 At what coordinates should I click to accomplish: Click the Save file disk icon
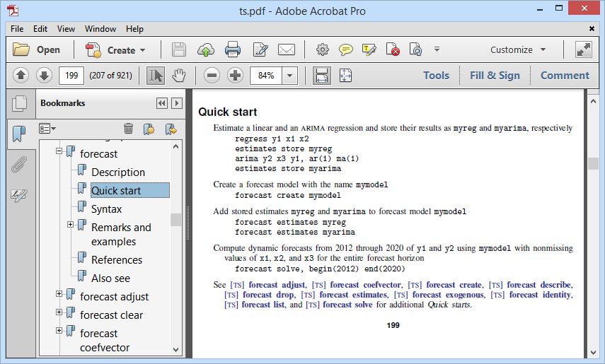[179, 49]
